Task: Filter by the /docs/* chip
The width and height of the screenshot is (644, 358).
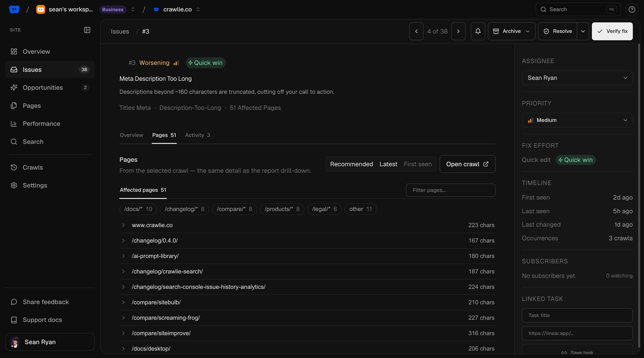Action: point(138,209)
